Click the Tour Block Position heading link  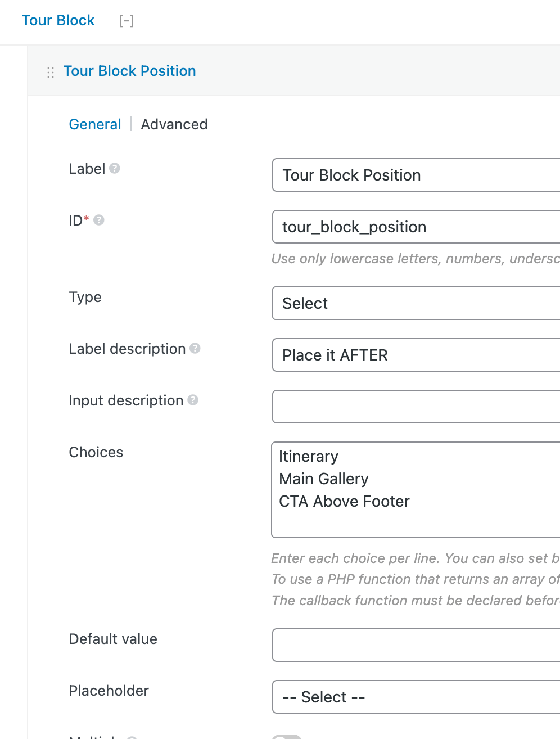(x=129, y=71)
